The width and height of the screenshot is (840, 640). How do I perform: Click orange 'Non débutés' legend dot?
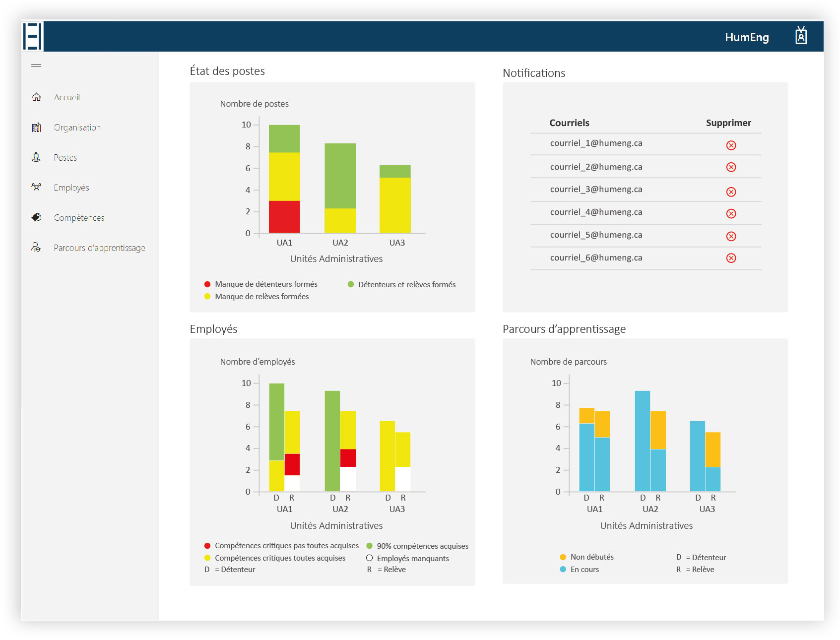click(563, 557)
